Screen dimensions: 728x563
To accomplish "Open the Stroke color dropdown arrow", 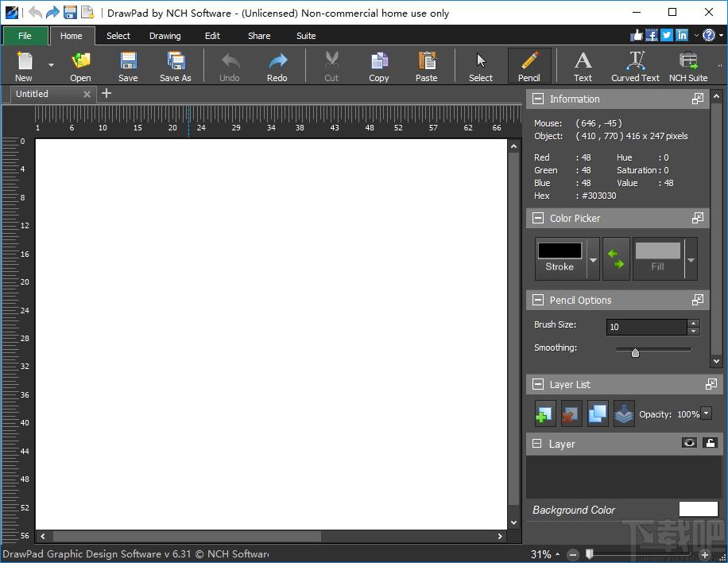I will 593,259.
